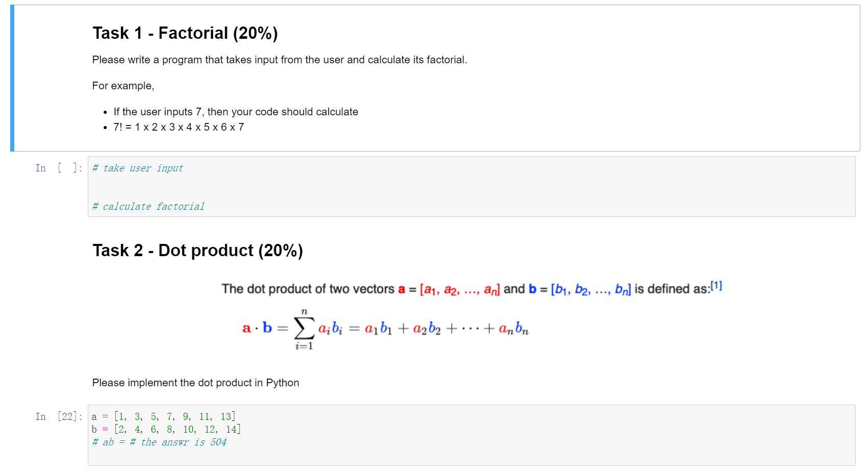Click the '# take user input' comment line
Image resolution: width=868 pixels, height=473 pixels.
tap(137, 168)
